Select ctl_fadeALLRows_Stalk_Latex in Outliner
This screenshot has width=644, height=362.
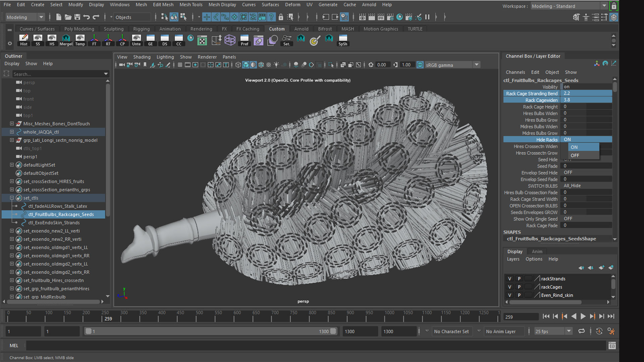(58, 206)
